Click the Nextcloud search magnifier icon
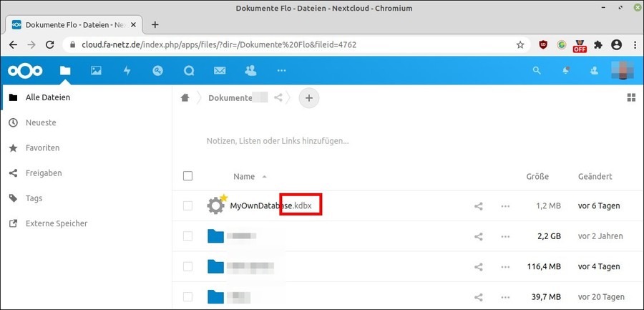Viewport: 644px width, 310px height. coord(537,71)
